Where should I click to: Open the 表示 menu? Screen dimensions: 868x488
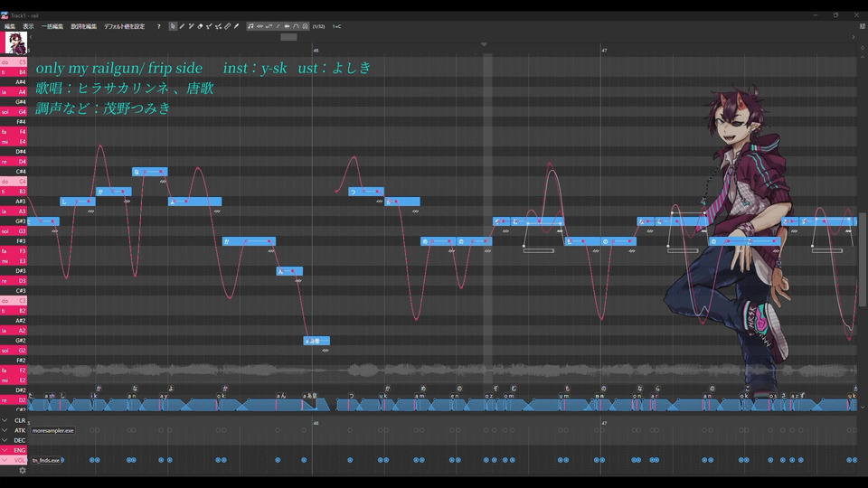28,26
